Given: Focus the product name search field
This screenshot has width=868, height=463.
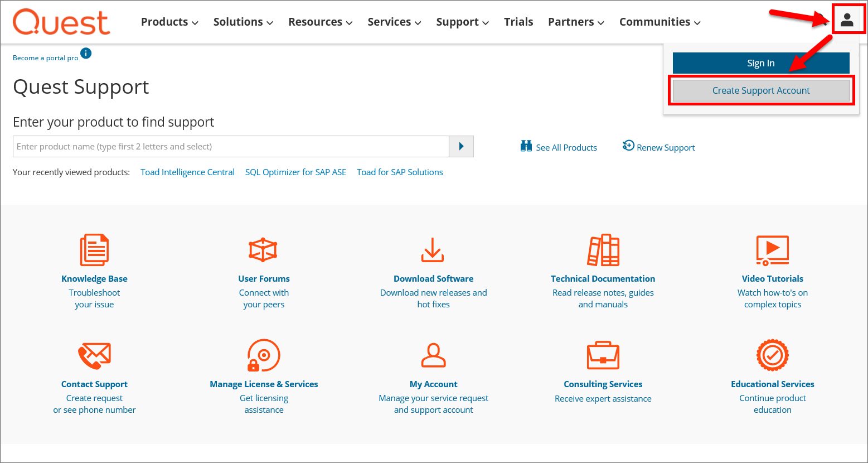Looking at the screenshot, I should pyautogui.click(x=231, y=146).
